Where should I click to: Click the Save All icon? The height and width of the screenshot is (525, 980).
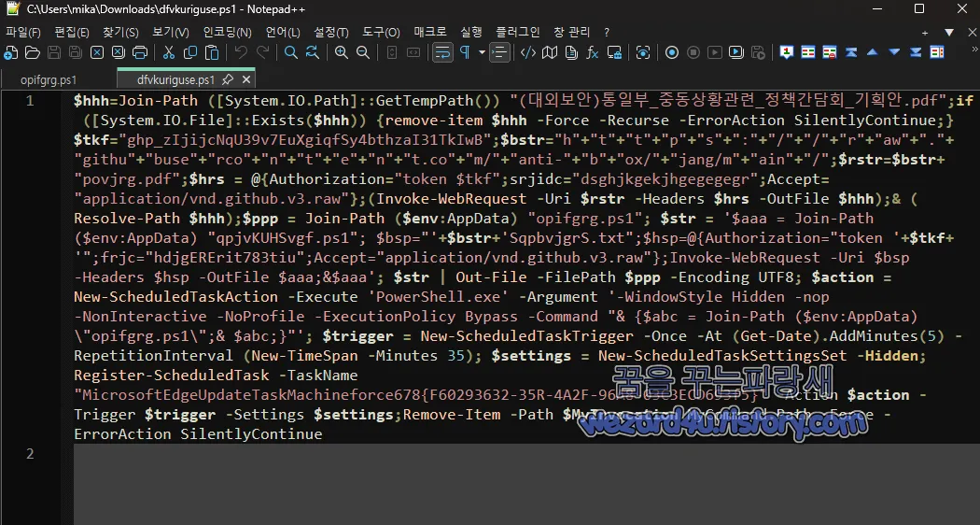pos(76,52)
